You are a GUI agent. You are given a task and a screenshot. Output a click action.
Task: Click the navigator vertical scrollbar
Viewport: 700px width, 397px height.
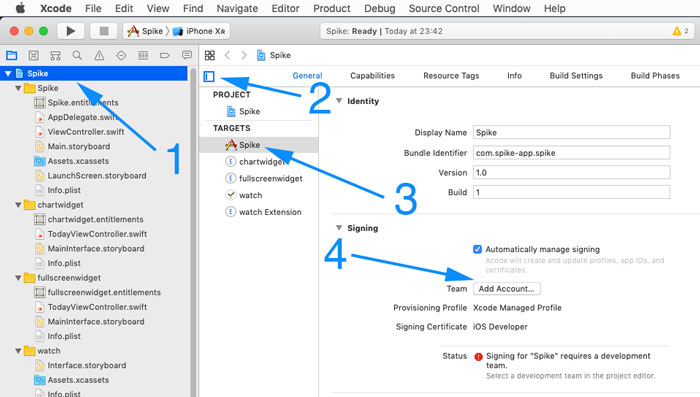[193, 232]
